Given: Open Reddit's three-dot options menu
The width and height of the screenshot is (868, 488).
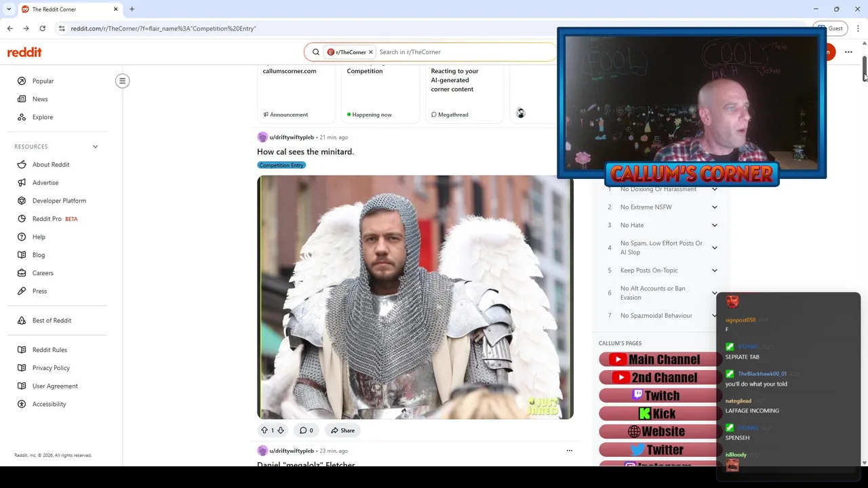Looking at the screenshot, I should [848, 52].
